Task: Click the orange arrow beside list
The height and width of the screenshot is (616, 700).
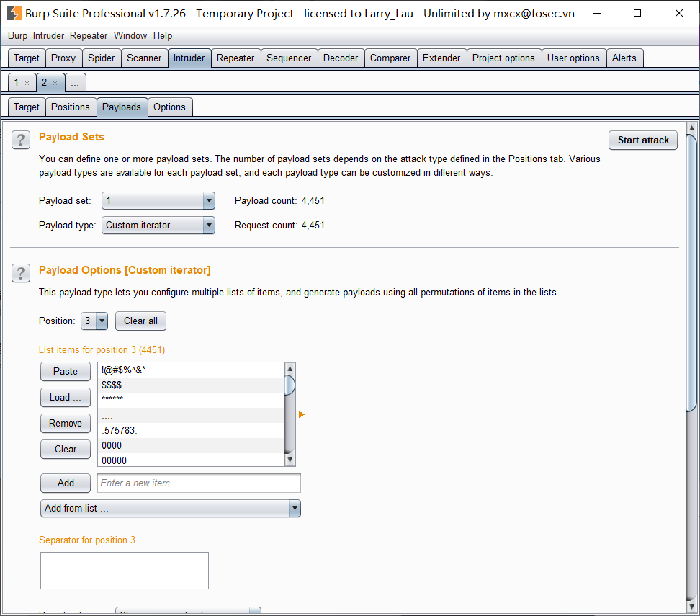Action: (301, 414)
